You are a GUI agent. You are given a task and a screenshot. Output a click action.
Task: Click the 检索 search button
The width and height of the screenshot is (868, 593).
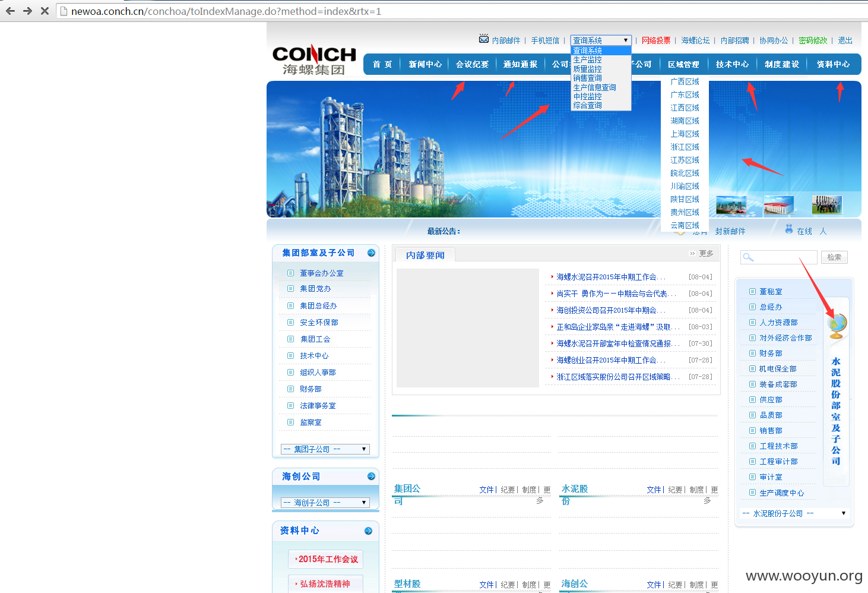click(x=834, y=257)
